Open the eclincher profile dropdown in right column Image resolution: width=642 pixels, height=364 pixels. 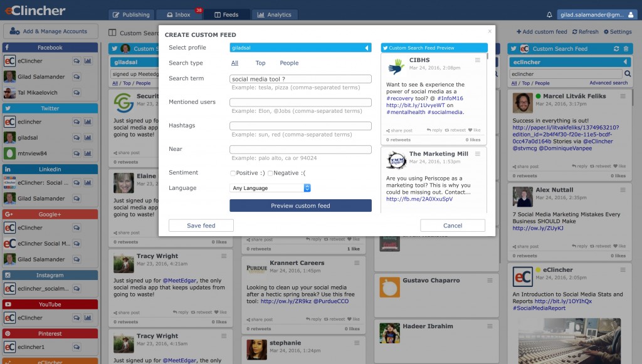point(570,62)
